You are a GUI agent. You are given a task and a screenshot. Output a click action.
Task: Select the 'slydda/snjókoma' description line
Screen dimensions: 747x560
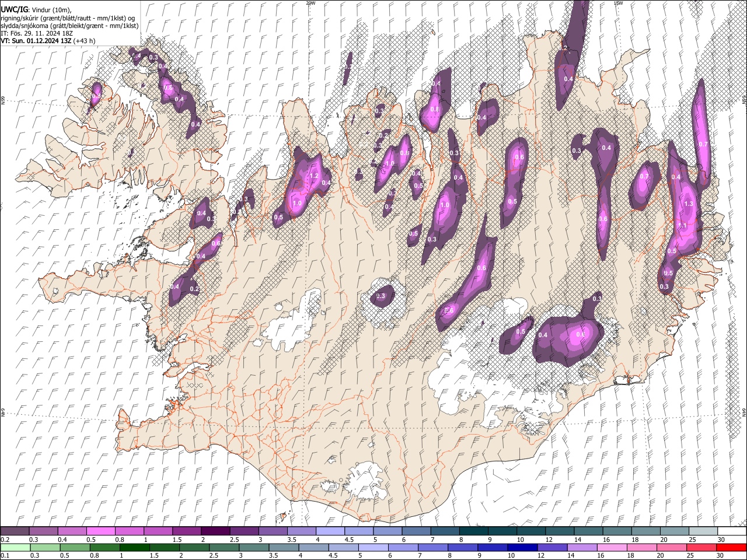pos(69,26)
